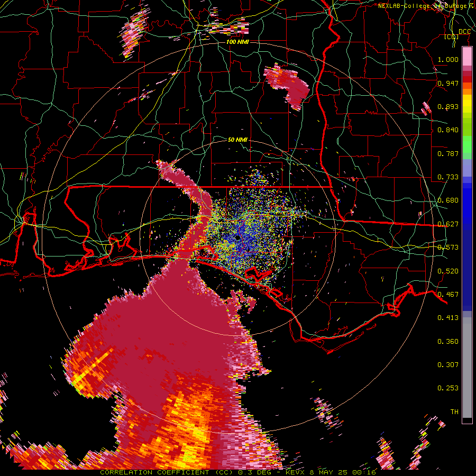Click the 50 NMI range ring label
Image resolution: width=476 pixels, height=476 pixels.
click(237, 140)
